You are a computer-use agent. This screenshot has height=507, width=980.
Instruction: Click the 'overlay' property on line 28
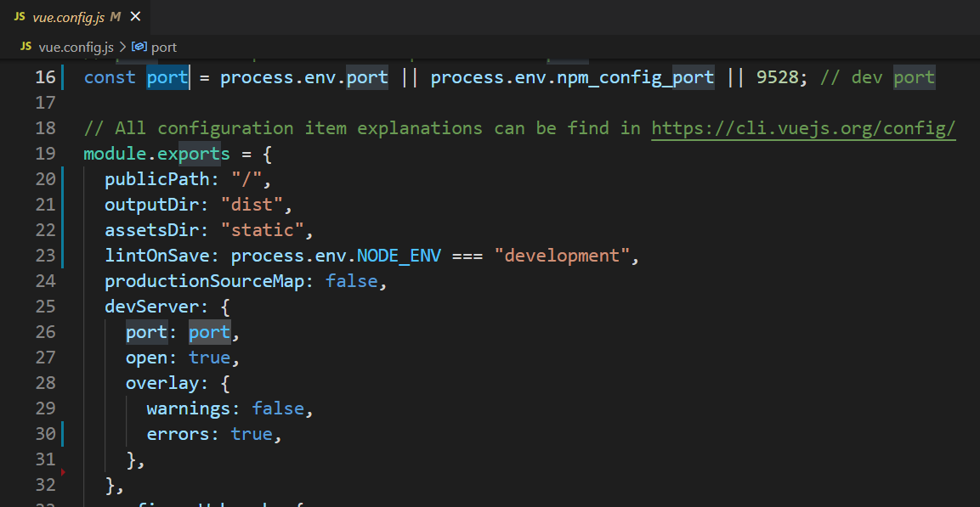pos(162,383)
